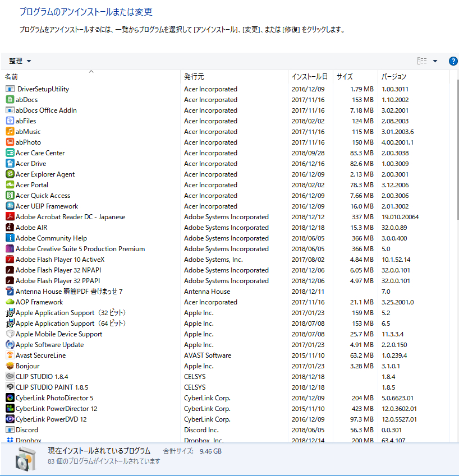Select DriverSetupUtility program row
This screenshot has height=476, width=459.
[x=226, y=89]
